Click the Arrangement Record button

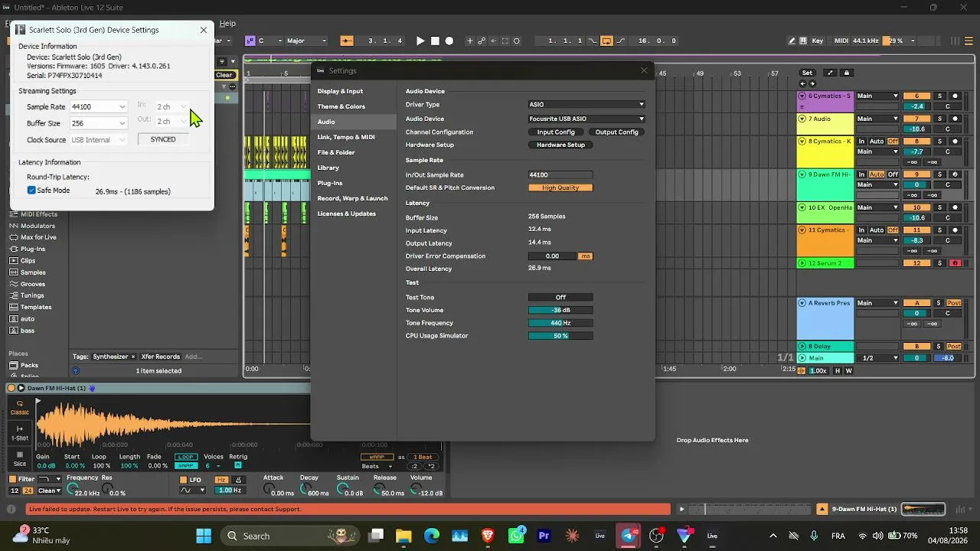[x=449, y=41]
